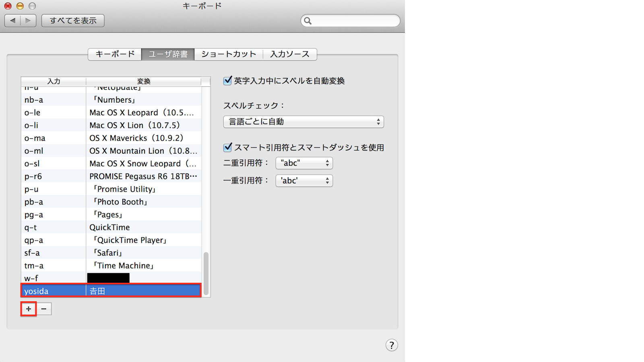Select 「Pages」 cell
The width and height of the screenshot is (644, 362).
coord(144,215)
